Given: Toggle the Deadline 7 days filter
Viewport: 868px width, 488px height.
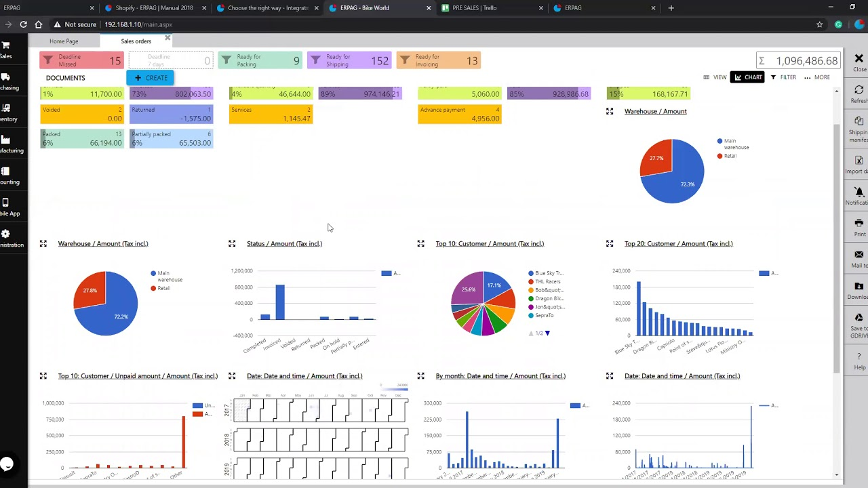Looking at the screenshot, I should [171, 60].
